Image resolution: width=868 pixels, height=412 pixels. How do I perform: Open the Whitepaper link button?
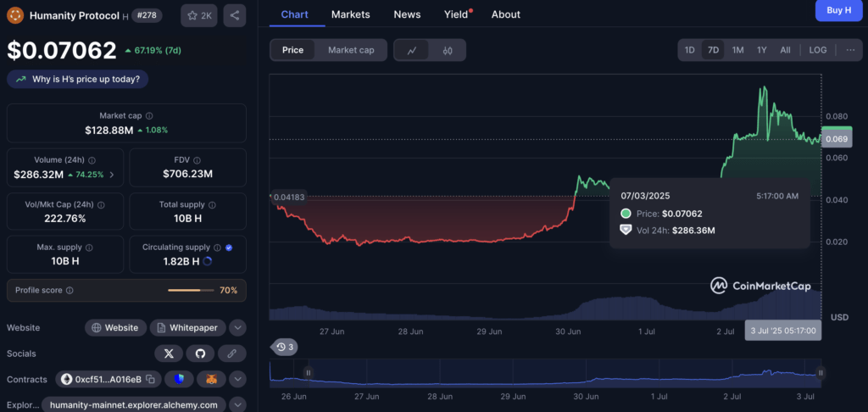(x=187, y=328)
